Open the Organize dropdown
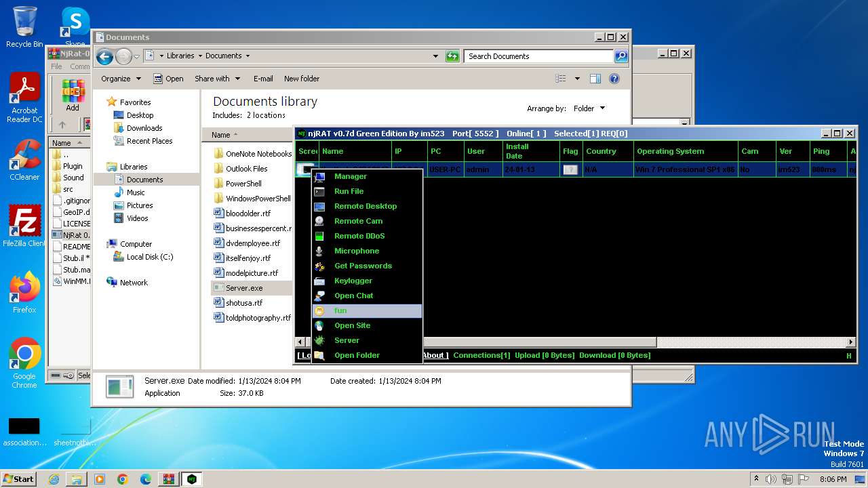The width and height of the screenshot is (868, 488). coord(121,79)
